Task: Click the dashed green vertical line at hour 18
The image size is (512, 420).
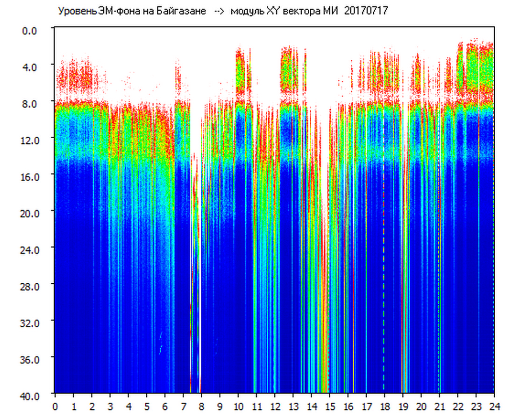Action: tap(384, 280)
